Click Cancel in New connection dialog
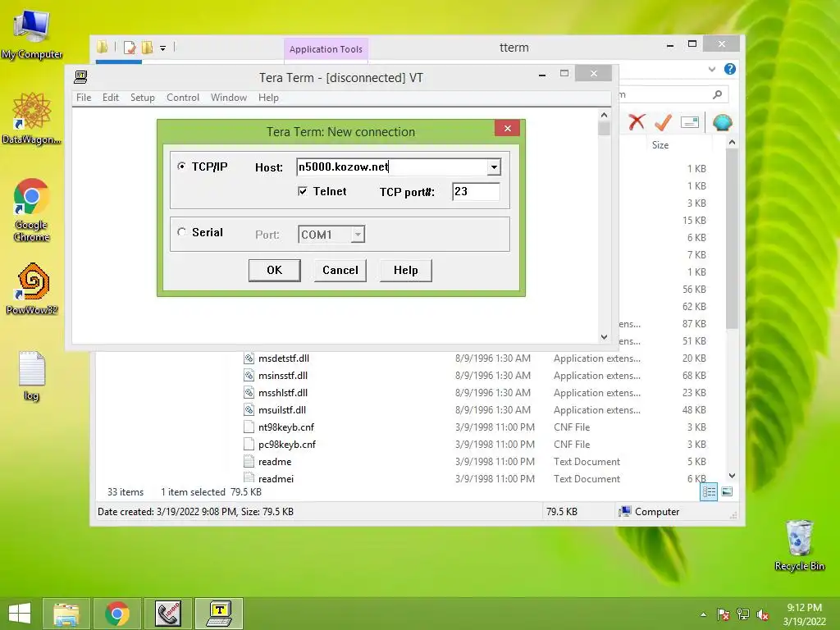The image size is (840, 630). click(x=340, y=270)
